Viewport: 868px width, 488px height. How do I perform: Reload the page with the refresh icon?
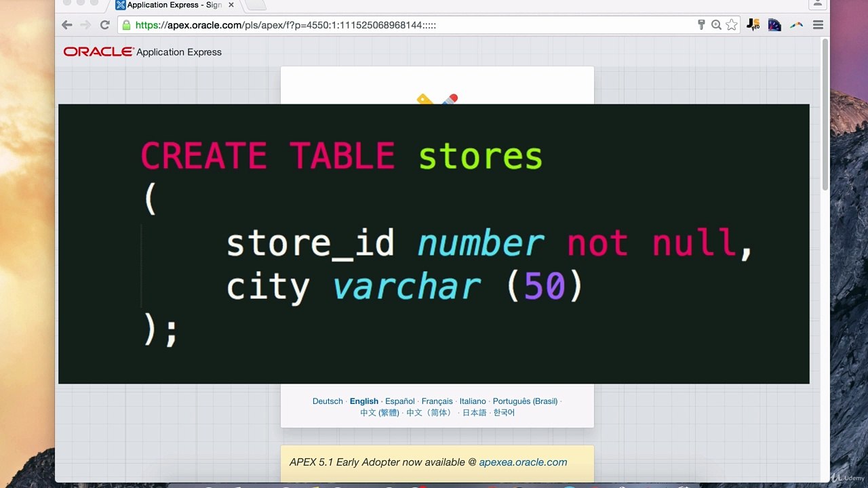tap(104, 25)
